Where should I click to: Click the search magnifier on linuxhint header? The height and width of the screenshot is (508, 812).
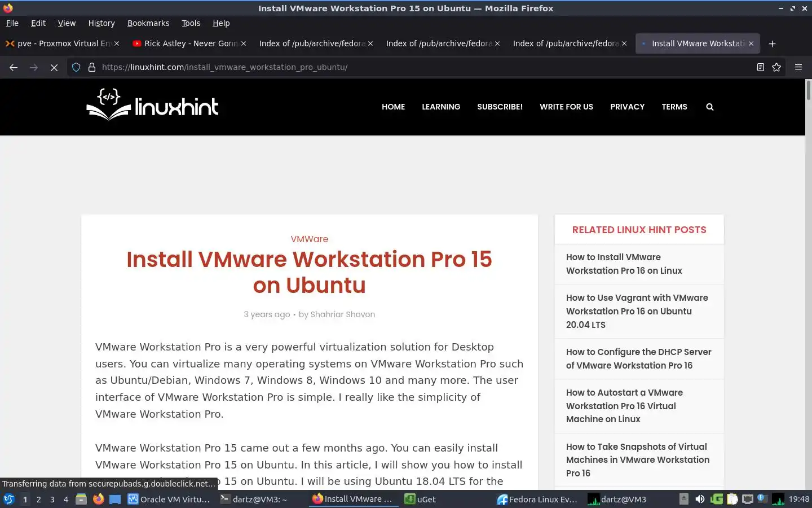(x=710, y=107)
